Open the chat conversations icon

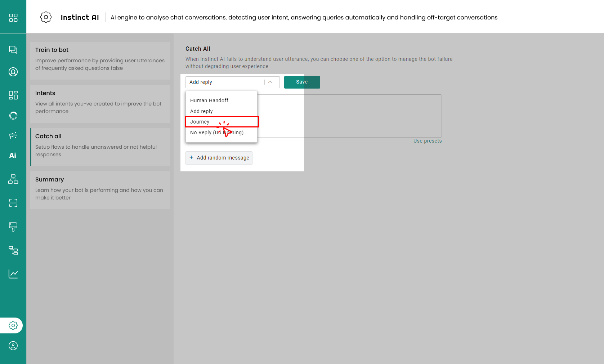[13, 50]
